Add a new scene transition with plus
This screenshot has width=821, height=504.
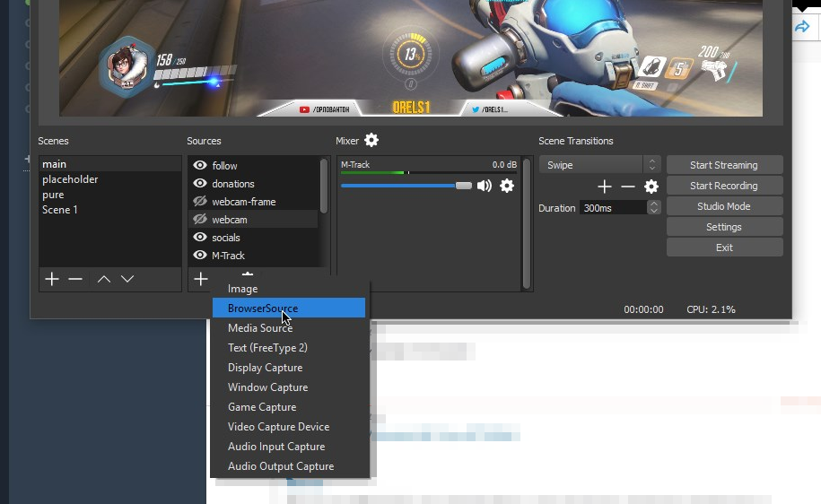[x=605, y=187]
